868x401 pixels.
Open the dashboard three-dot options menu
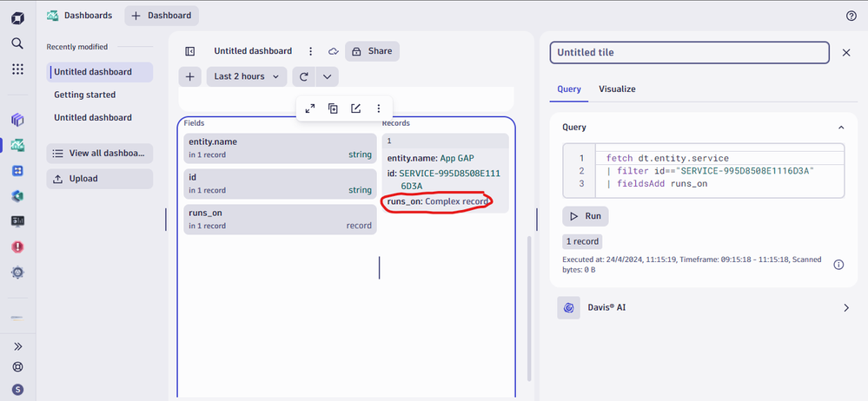[x=311, y=52]
